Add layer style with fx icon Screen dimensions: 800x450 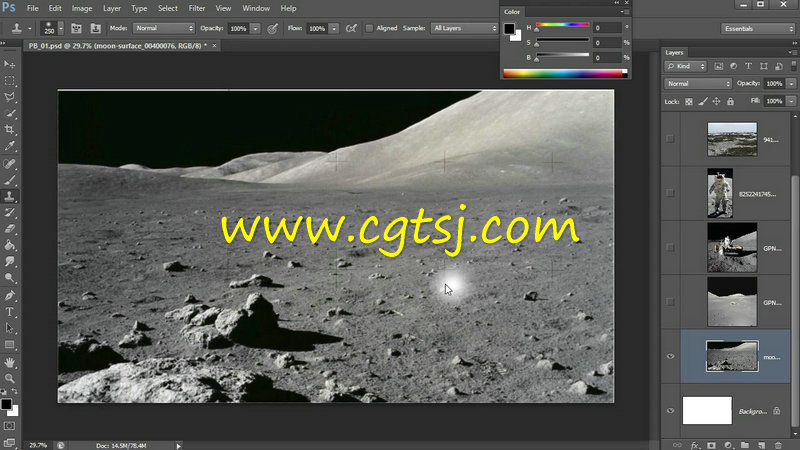click(x=694, y=445)
